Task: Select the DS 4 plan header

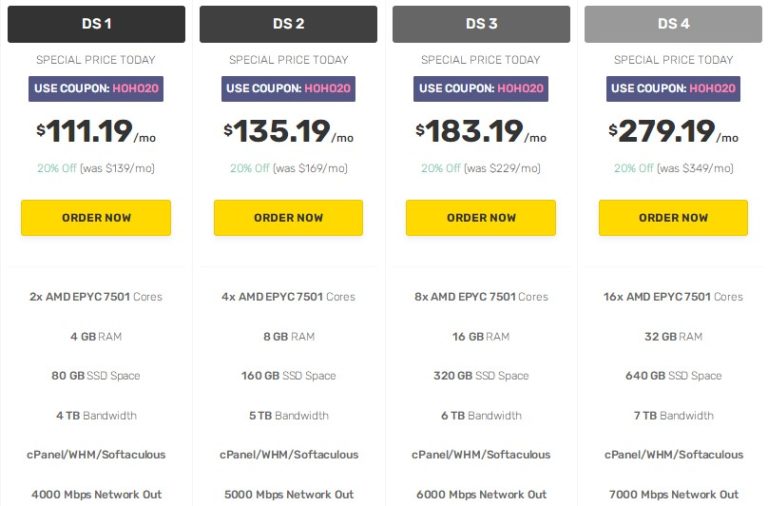Action: [x=673, y=24]
